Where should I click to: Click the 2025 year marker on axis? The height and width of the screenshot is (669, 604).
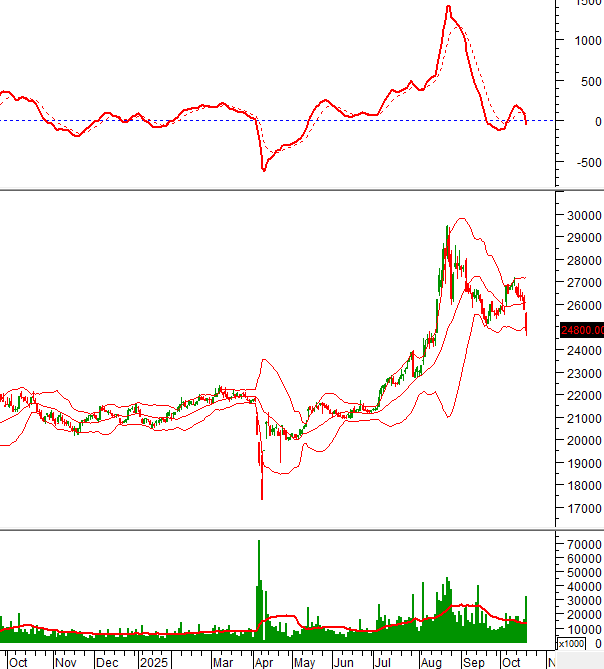click(155, 662)
